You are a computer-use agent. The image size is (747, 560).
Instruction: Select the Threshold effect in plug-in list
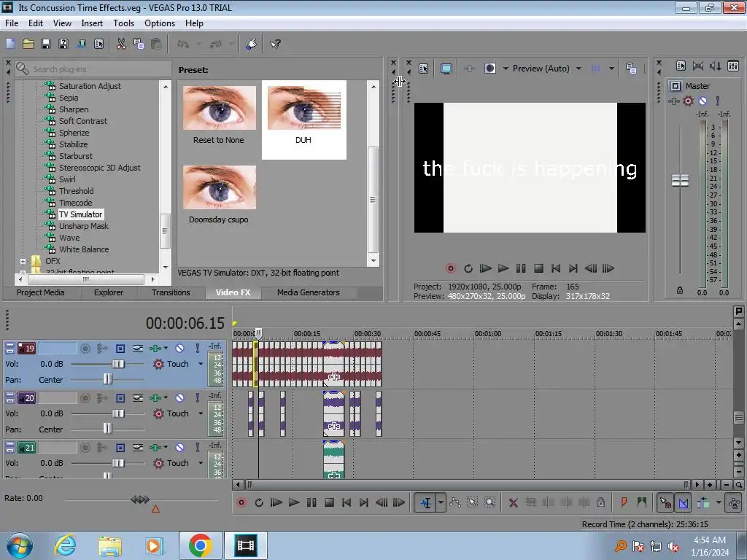click(x=76, y=191)
